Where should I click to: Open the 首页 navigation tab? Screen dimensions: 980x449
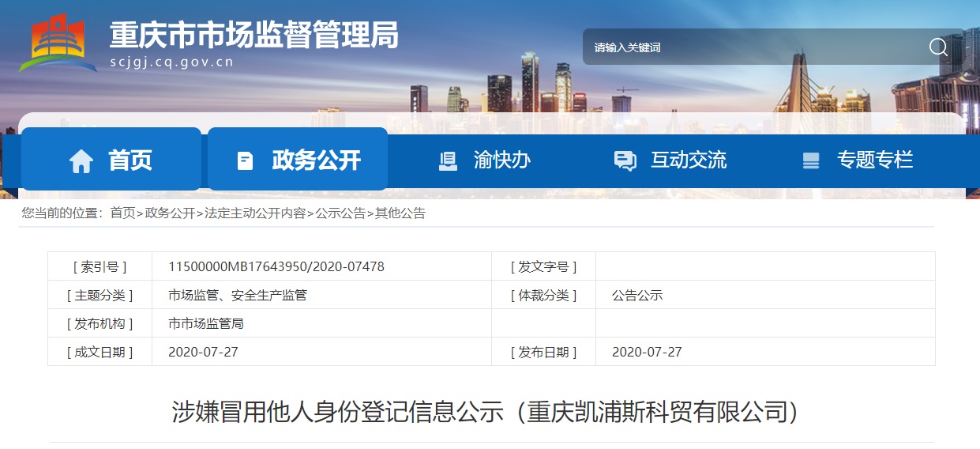click(x=130, y=160)
